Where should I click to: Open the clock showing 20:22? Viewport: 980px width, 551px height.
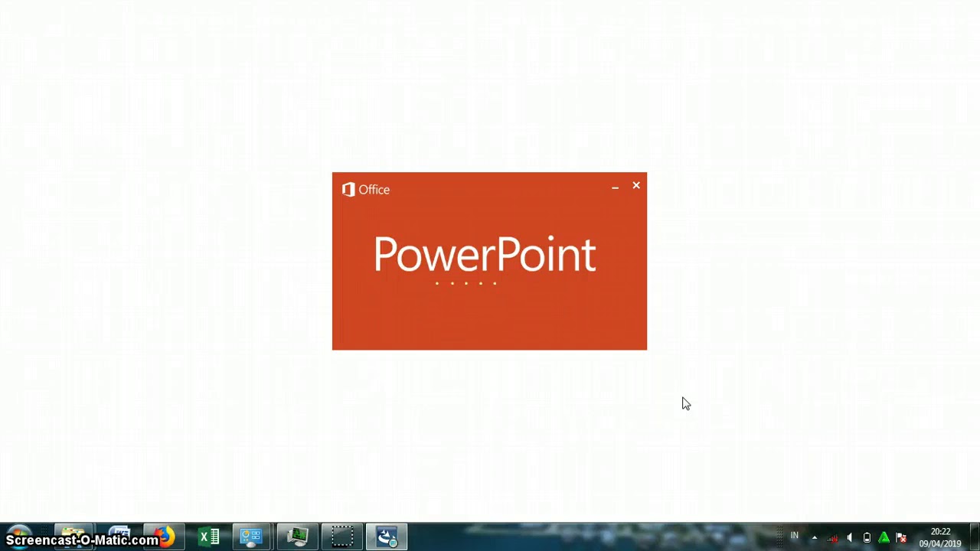940,537
